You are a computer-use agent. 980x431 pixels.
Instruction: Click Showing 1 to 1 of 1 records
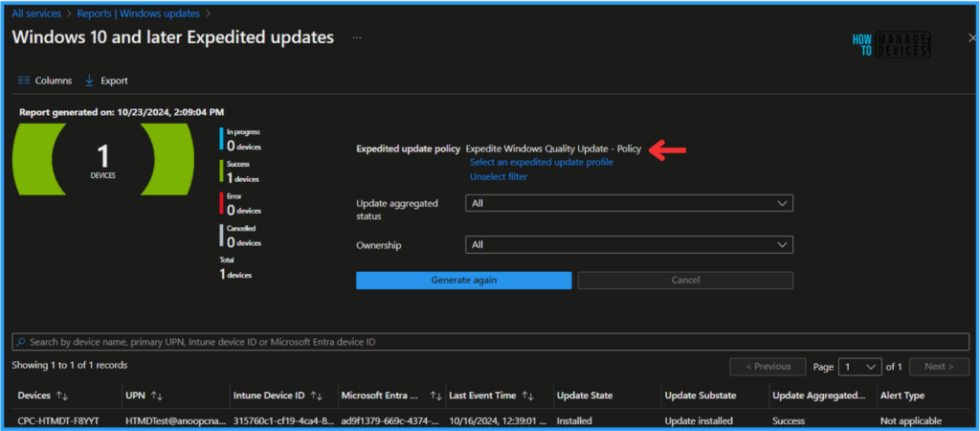tap(69, 365)
